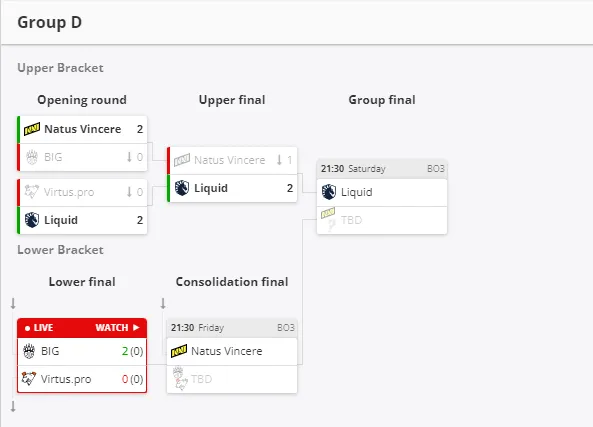Click the BIG logo in Opening round

pos(32,157)
